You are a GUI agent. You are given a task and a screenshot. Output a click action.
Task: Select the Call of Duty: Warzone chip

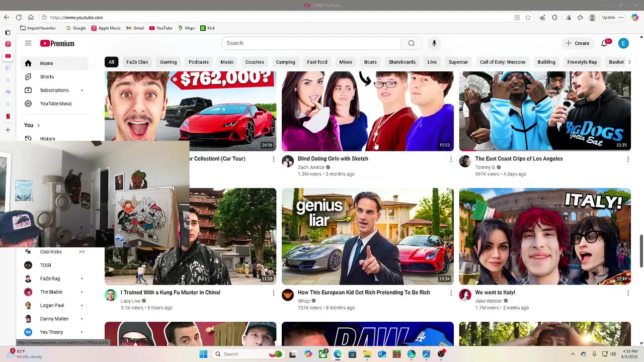pyautogui.click(x=503, y=62)
